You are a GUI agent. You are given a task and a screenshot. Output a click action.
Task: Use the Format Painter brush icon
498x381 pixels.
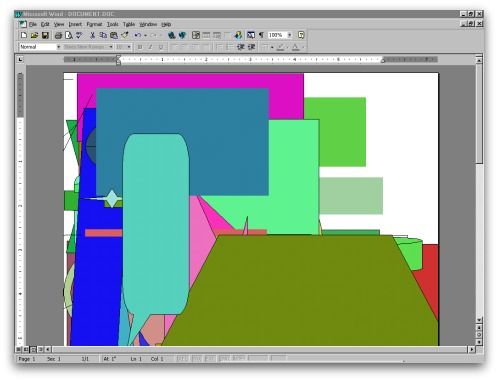(x=125, y=35)
